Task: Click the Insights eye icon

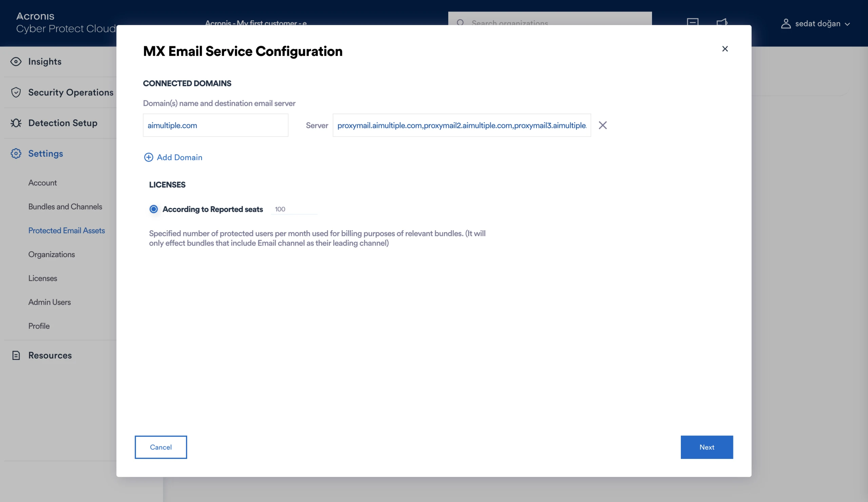Action: pyautogui.click(x=16, y=62)
